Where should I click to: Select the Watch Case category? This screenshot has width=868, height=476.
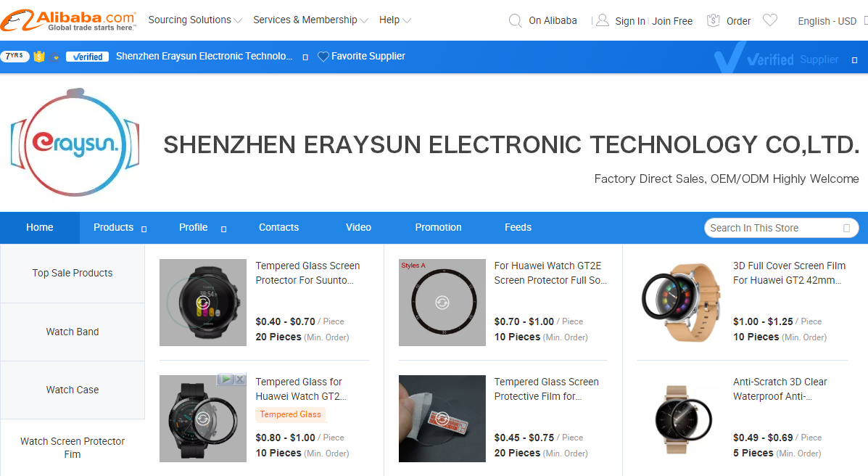click(x=73, y=390)
